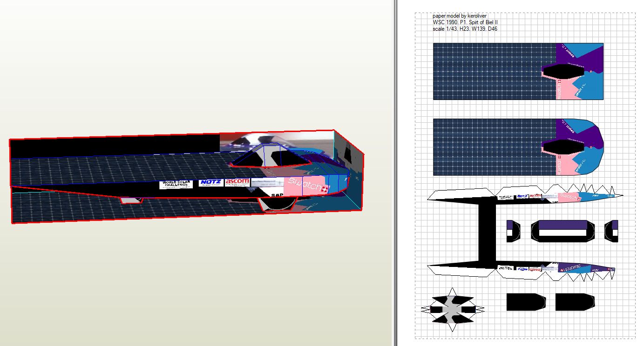The height and width of the screenshot is (346, 644).
Task: Select the small right purple canopy piece
Action: click(611, 231)
